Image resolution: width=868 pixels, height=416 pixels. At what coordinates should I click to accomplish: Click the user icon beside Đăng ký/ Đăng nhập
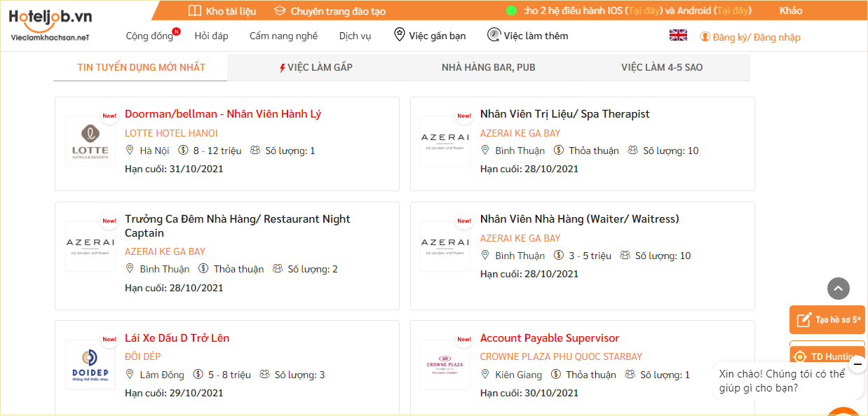705,36
